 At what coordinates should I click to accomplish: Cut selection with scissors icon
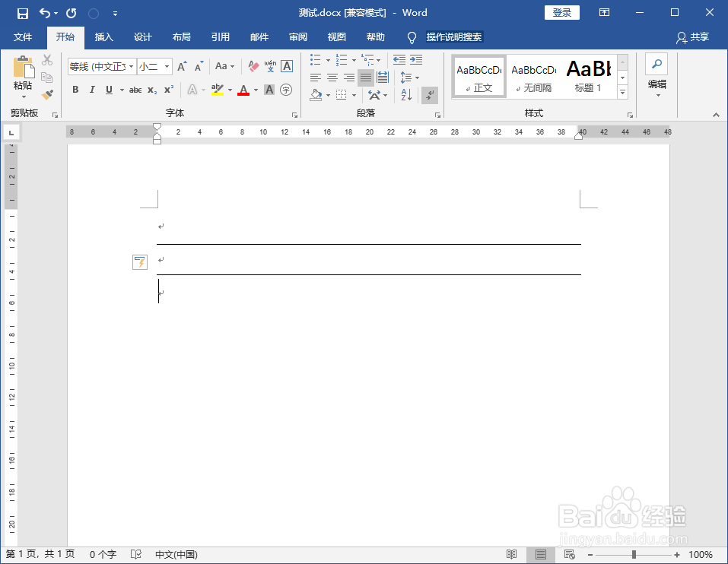47,60
